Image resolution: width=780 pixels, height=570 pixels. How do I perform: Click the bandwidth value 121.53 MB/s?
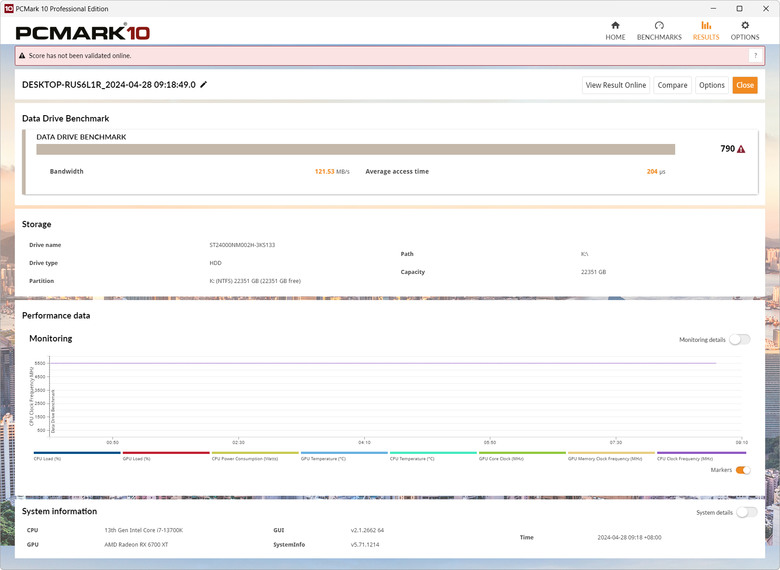[332, 172]
